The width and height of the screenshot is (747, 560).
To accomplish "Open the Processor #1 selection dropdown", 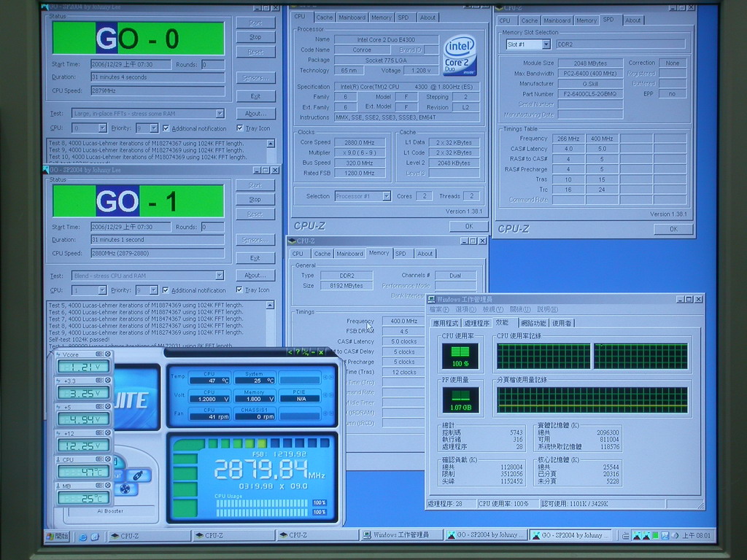I will point(386,196).
